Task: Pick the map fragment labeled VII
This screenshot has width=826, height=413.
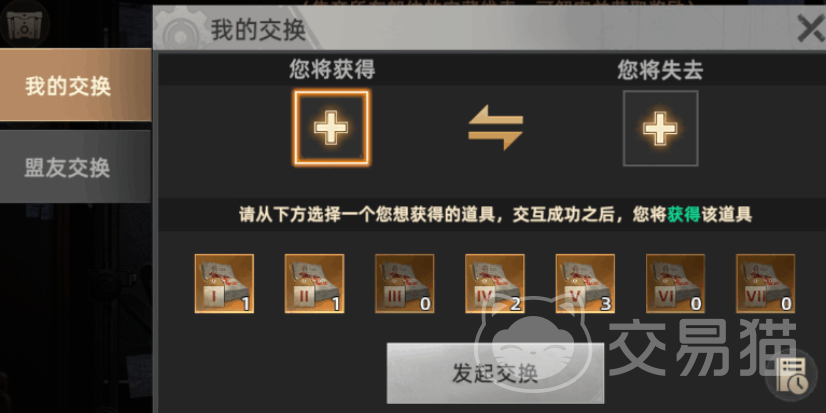Action: 765,283
